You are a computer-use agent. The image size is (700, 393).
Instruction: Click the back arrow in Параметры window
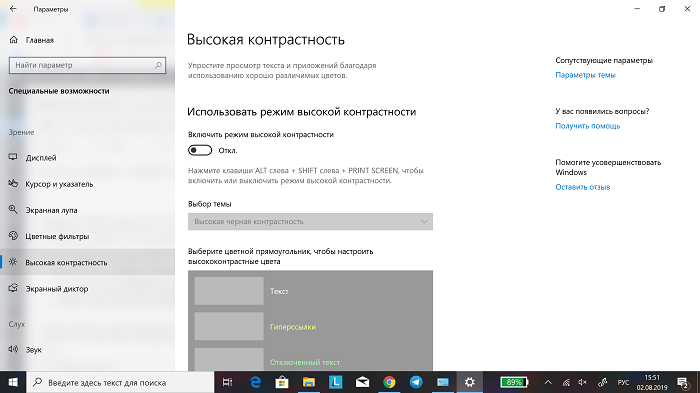pos(13,9)
